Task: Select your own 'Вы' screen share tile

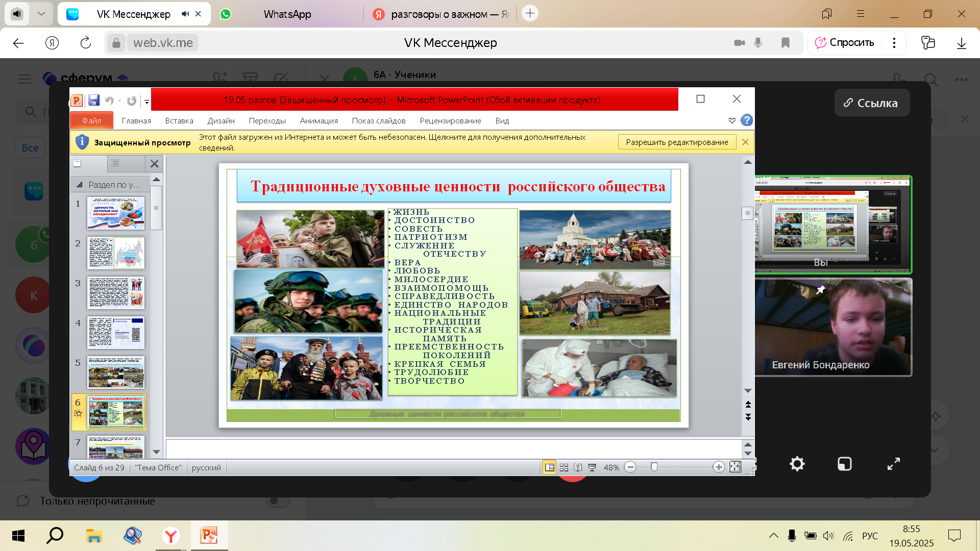Action: pyautogui.click(x=833, y=224)
